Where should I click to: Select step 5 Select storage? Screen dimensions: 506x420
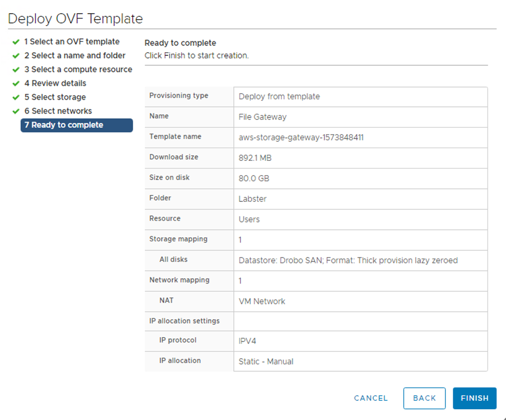pyautogui.click(x=55, y=97)
